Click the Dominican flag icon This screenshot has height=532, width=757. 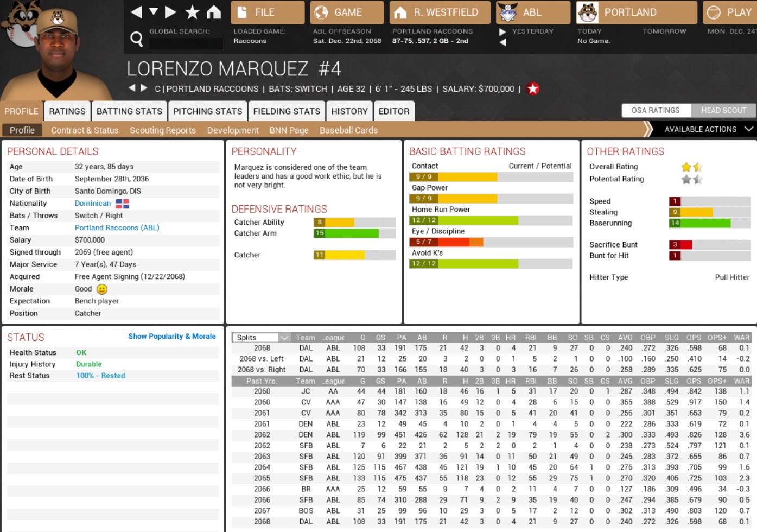coord(122,204)
